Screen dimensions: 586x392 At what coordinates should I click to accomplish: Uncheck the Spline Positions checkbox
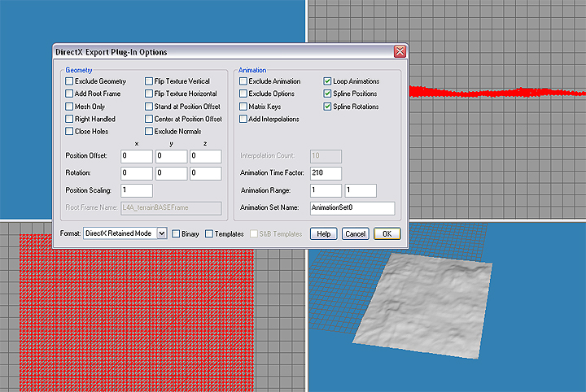[327, 94]
